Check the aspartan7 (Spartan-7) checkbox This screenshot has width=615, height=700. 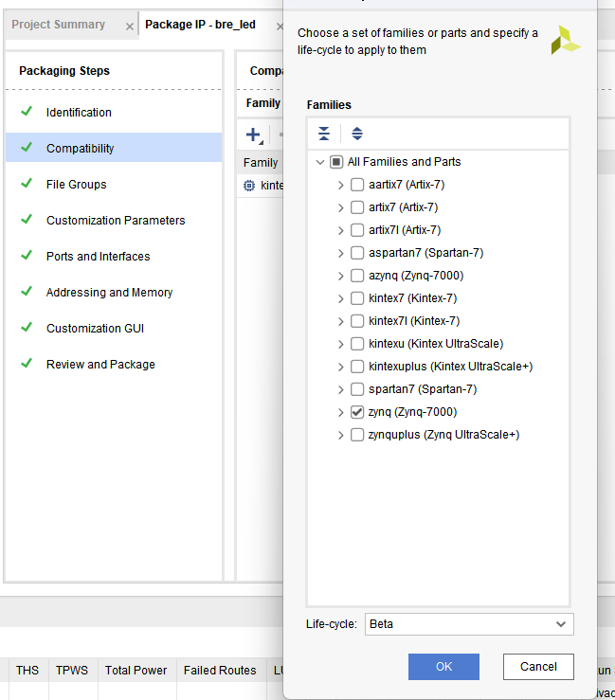[x=357, y=253]
